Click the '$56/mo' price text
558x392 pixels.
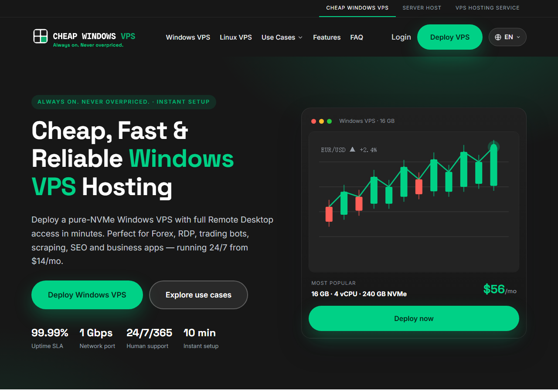[500, 289]
